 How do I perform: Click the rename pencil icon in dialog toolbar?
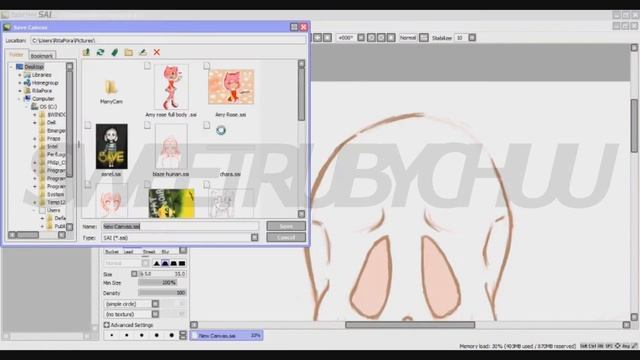[x=143, y=52]
